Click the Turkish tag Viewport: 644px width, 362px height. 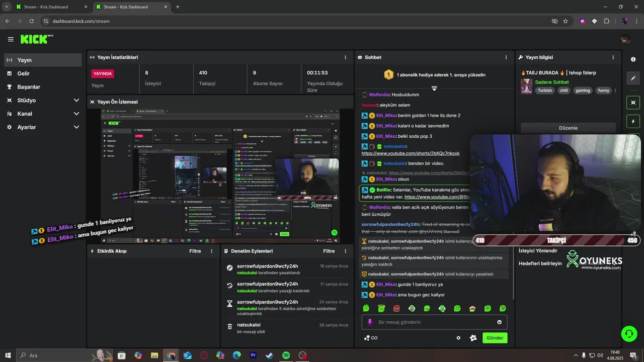coord(544,90)
